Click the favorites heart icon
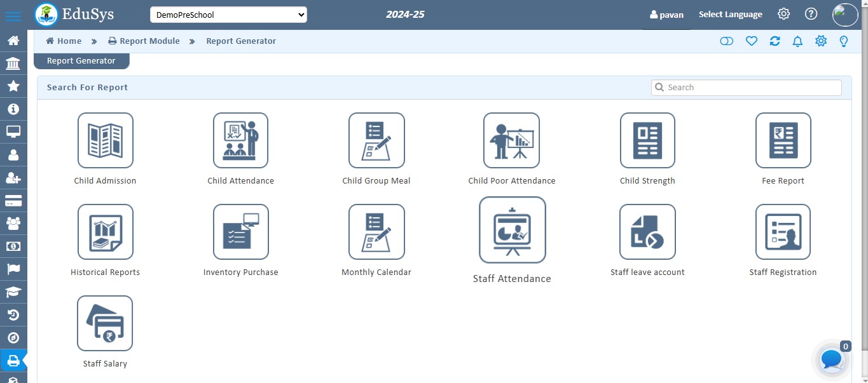This screenshot has height=383, width=868. tap(751, 41)
